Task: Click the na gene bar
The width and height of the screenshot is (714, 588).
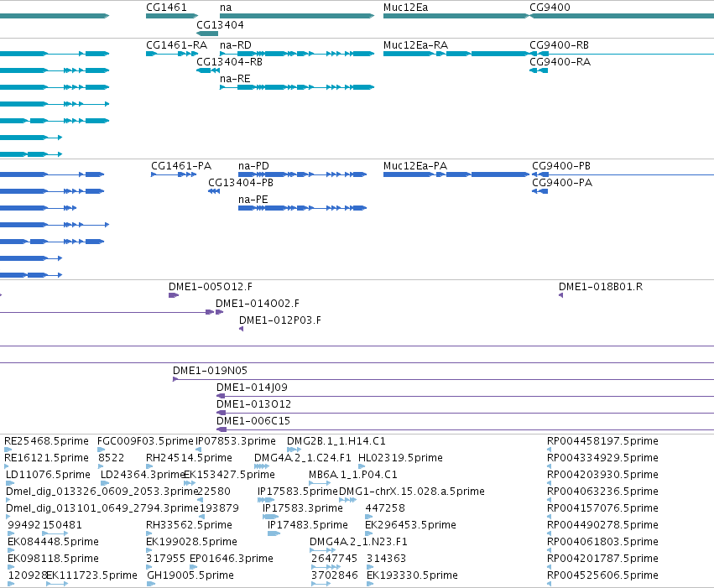Action: [x=297, y=16]
